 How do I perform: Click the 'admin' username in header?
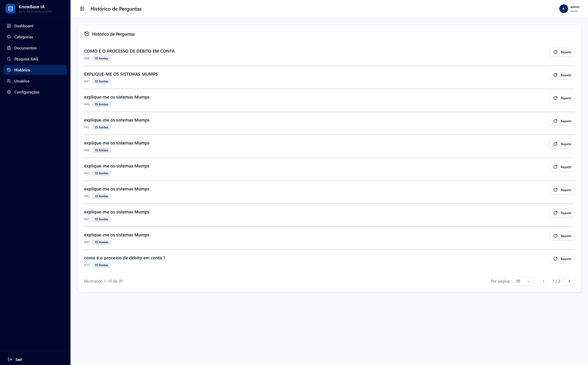pyautogui.click(x=575, y=7)
